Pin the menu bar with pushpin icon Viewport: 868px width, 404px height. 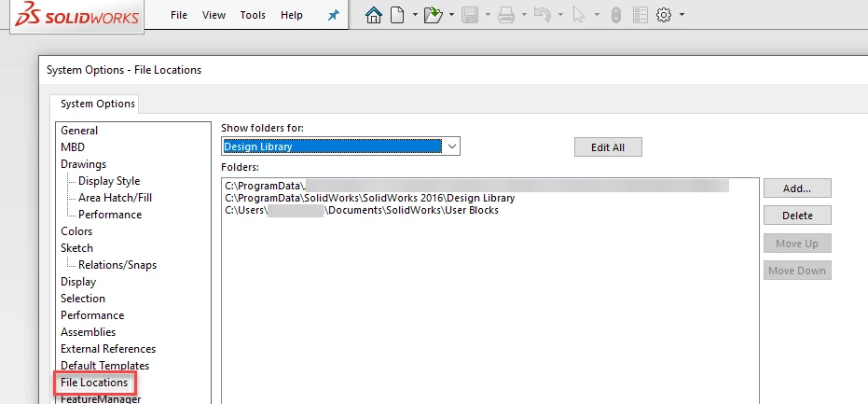point(333,16)
